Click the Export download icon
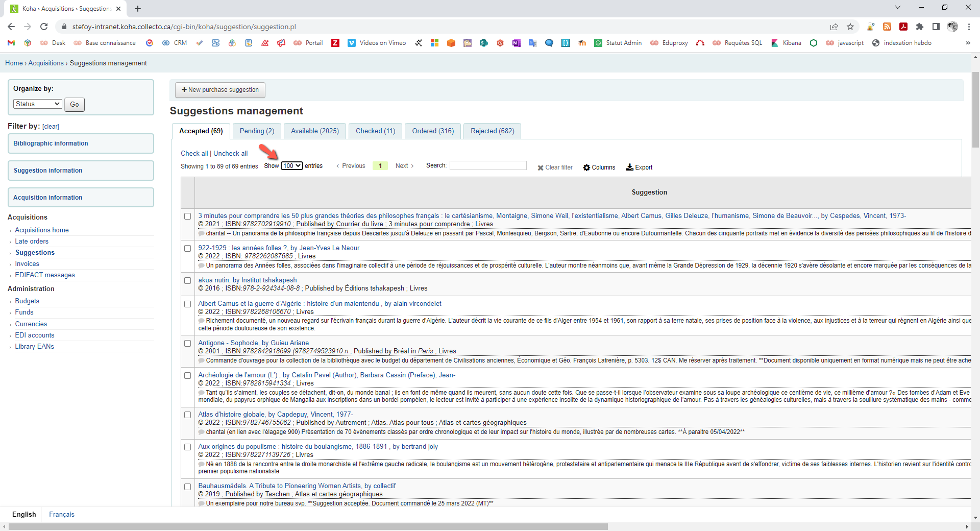This screenshot has width=980, height=531. point(630,167)
